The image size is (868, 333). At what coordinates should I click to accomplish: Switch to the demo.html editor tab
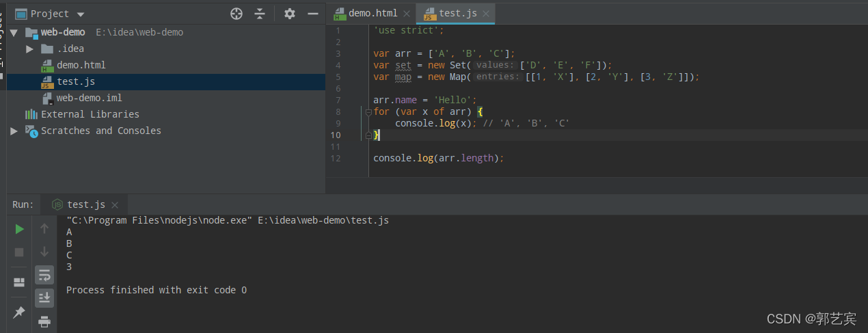coord(372,13)
